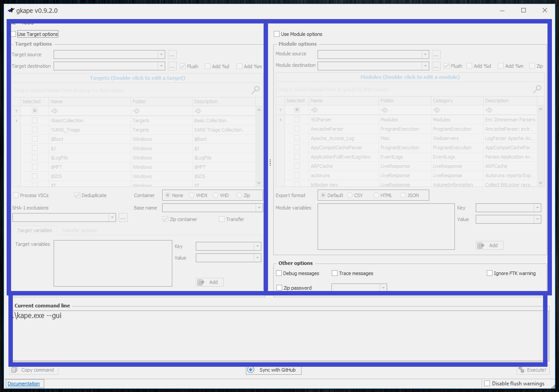Screen dimensions: 559x392
Task: Toggle Module destination Zip checkbox
Action: pyautogui.click(x=532, y=66)
